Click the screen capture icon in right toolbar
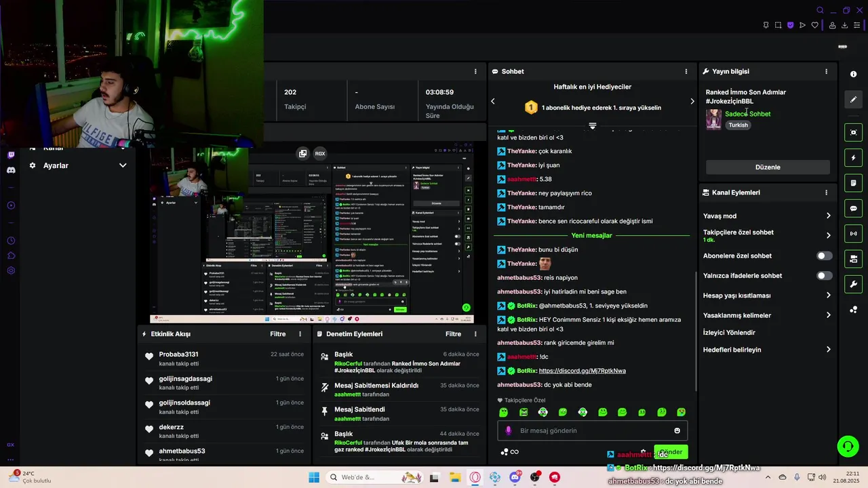The image size is (868, 488). tap(854, 132)
